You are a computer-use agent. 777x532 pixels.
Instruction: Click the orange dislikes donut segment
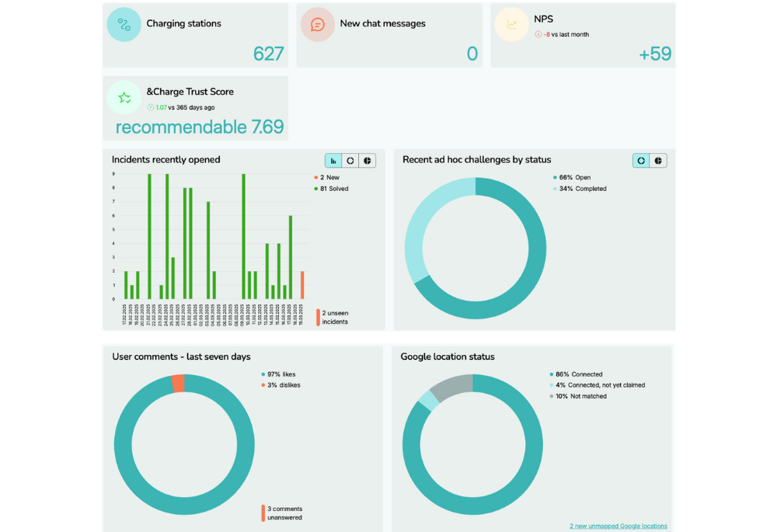178,384
